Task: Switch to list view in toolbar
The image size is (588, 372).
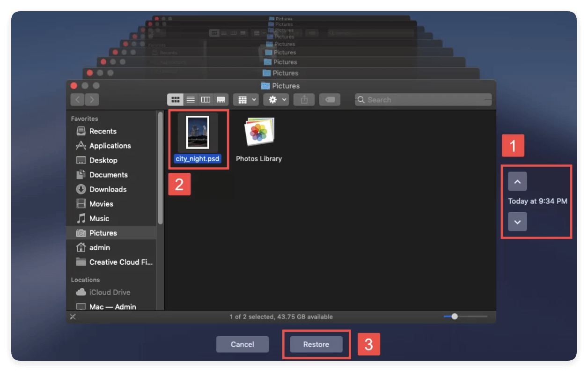Action: coord(191,99)
